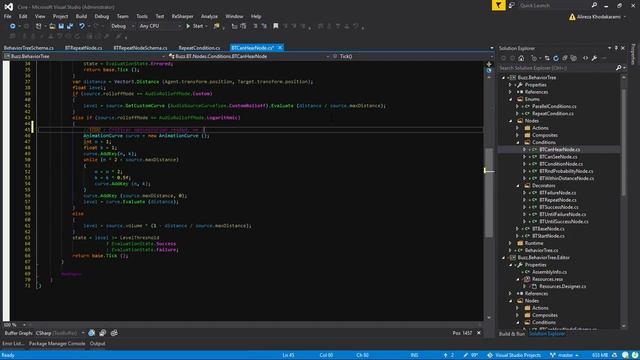Collapse the Conditions folder in the tree
640x360 pixels.
coord(518,142)
